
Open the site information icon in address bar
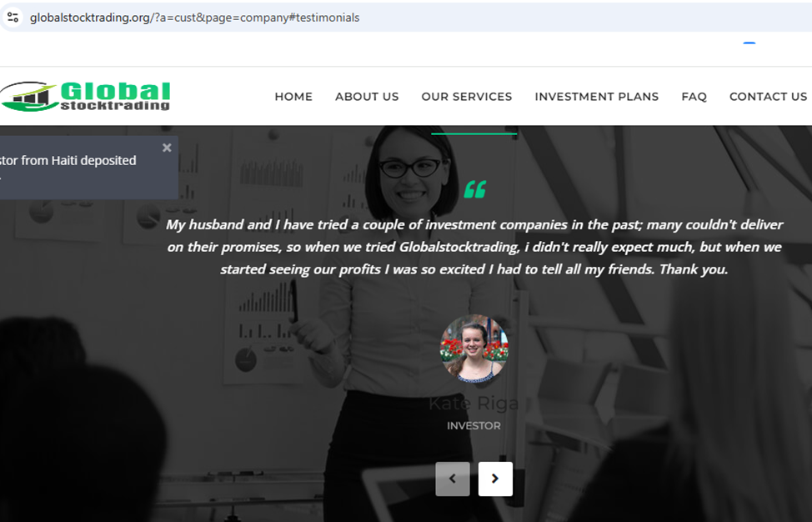(13, 17)
